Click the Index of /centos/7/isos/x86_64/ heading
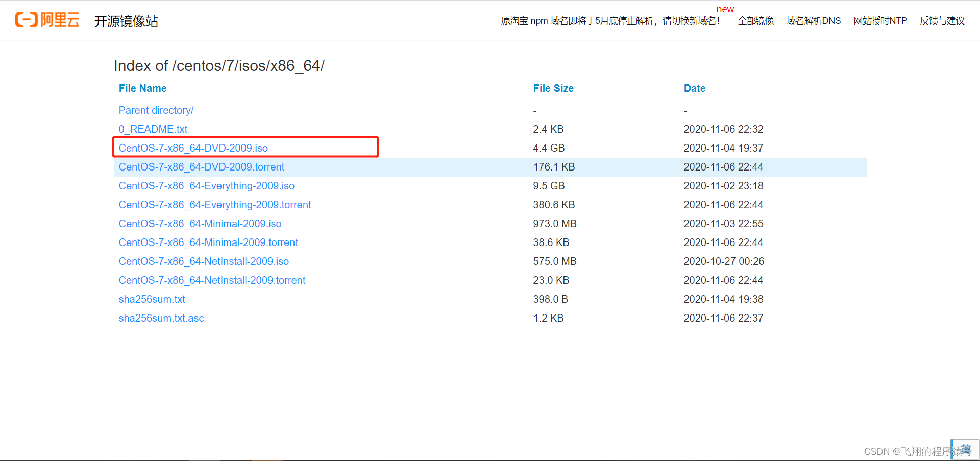This screenshot has width=980, height=461. 219,66
